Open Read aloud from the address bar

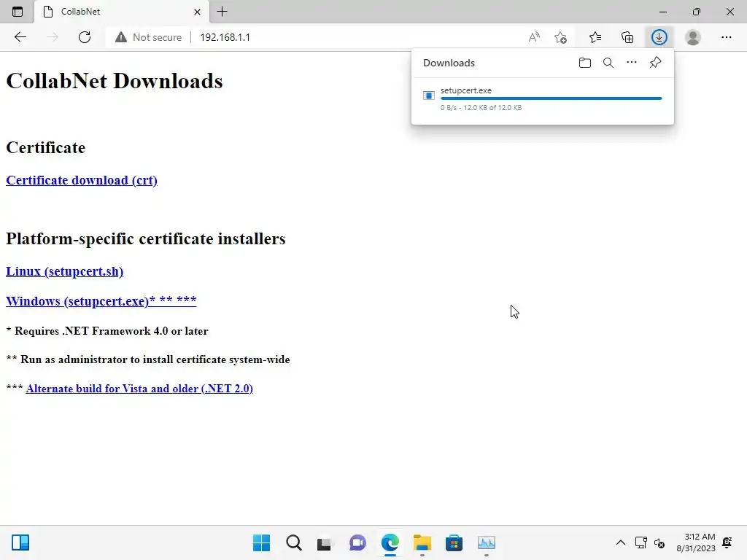534,37
